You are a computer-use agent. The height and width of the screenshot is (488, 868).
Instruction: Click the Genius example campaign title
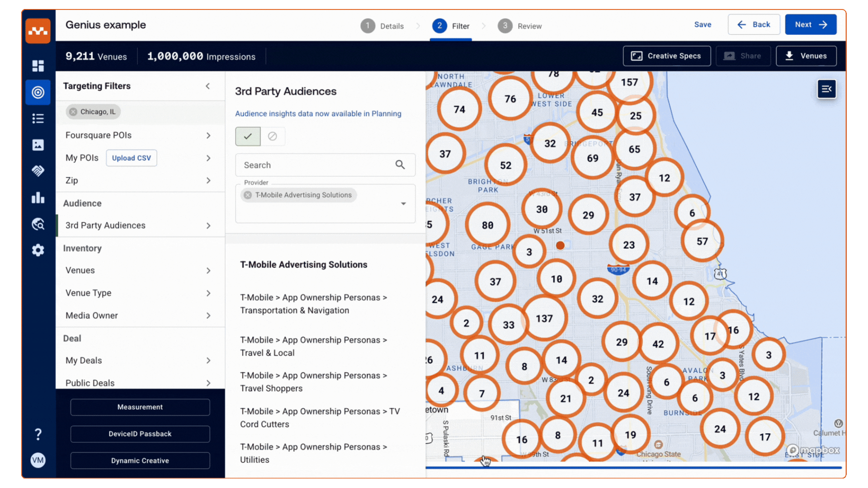[x=106, y=25]
